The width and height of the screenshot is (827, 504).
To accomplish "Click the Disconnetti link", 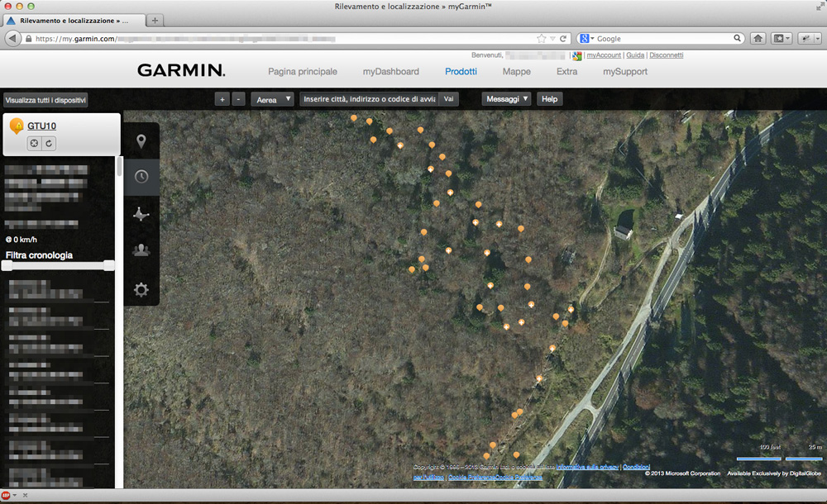I will (x=666, y=55).
